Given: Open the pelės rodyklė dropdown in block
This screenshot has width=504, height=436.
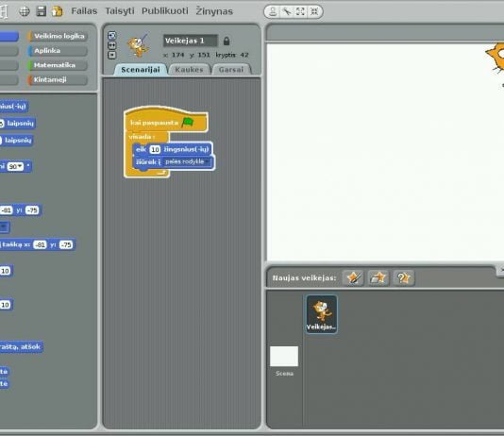Looking at the screenshot, I should tap(188, 161).
